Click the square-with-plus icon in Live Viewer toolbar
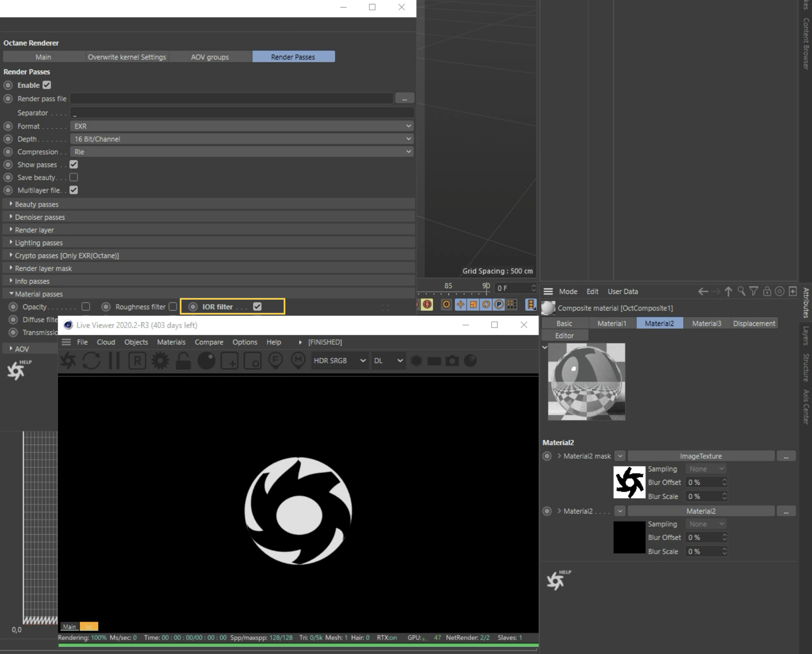This screenshot has width=812, height=654. pyautogui.click(x=229, y=361)
